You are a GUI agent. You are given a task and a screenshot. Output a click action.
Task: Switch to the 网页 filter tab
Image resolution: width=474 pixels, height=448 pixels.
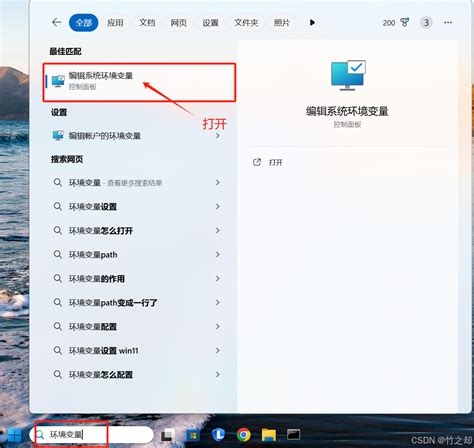[179, 23]
